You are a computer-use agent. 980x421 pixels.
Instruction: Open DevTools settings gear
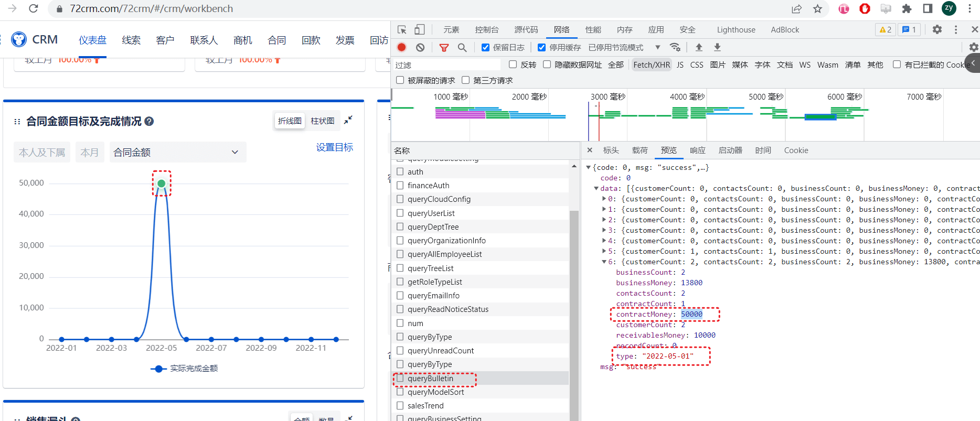click(x=937, y=30)
